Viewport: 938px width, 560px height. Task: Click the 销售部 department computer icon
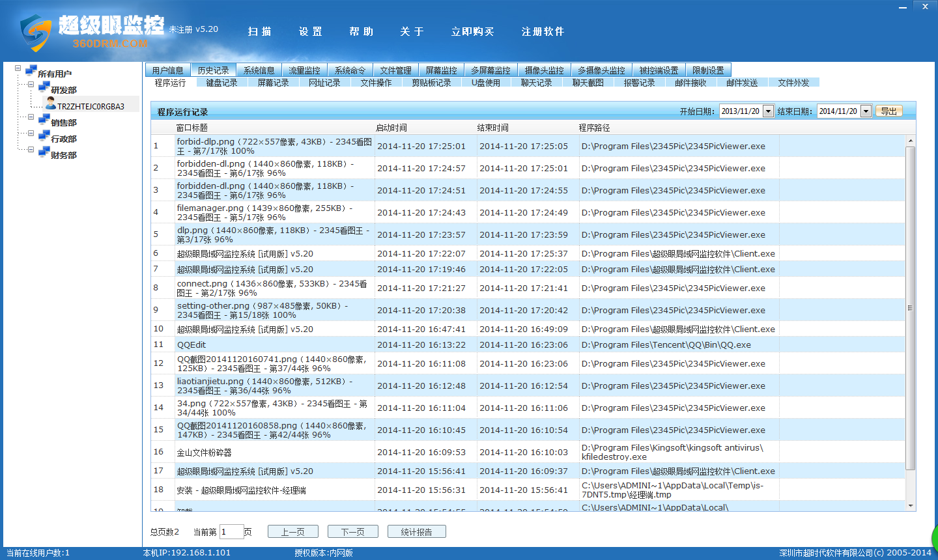click(44, 120)
